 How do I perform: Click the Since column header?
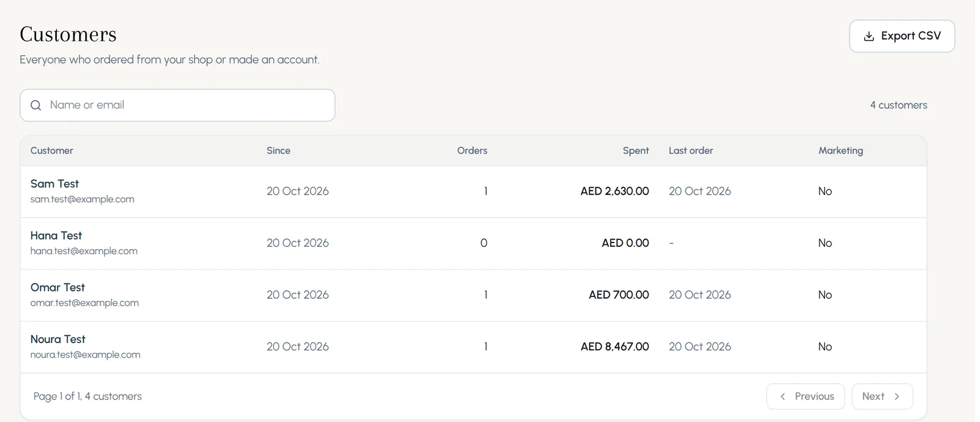279,151
